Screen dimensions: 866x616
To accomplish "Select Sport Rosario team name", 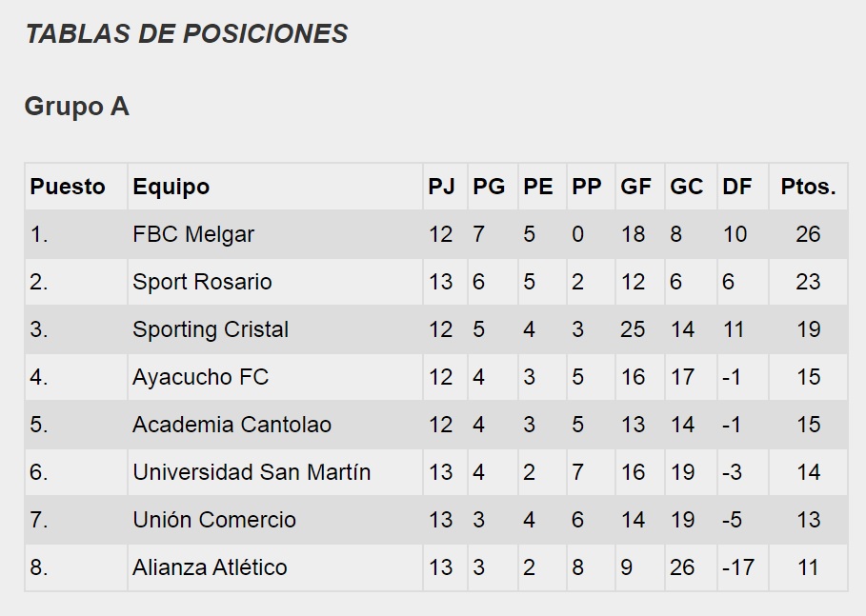I will [x=202, y=282].
